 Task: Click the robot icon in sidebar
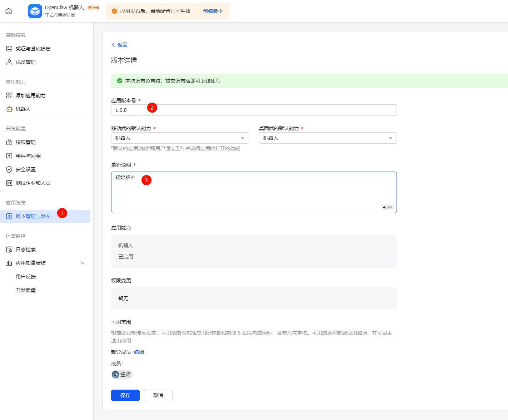pos(9,109)
